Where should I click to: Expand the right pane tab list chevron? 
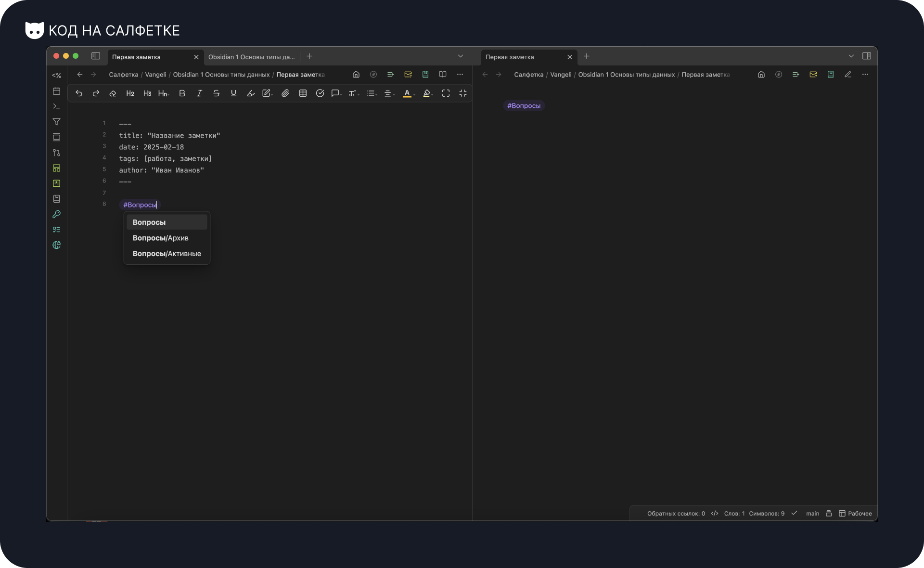coord(851,56)
